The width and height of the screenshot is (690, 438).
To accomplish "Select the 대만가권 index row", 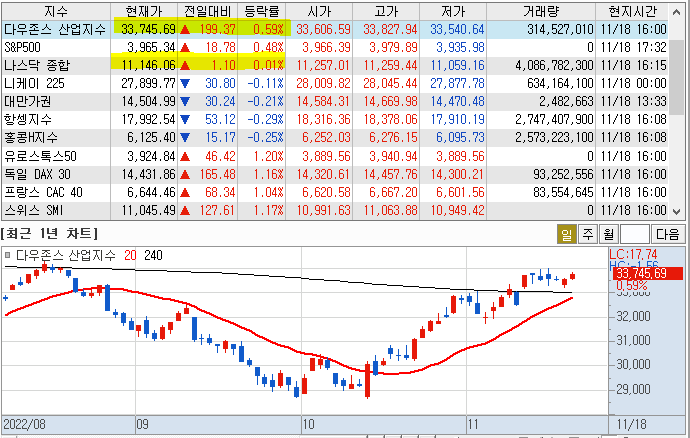I will pos(335,102).
